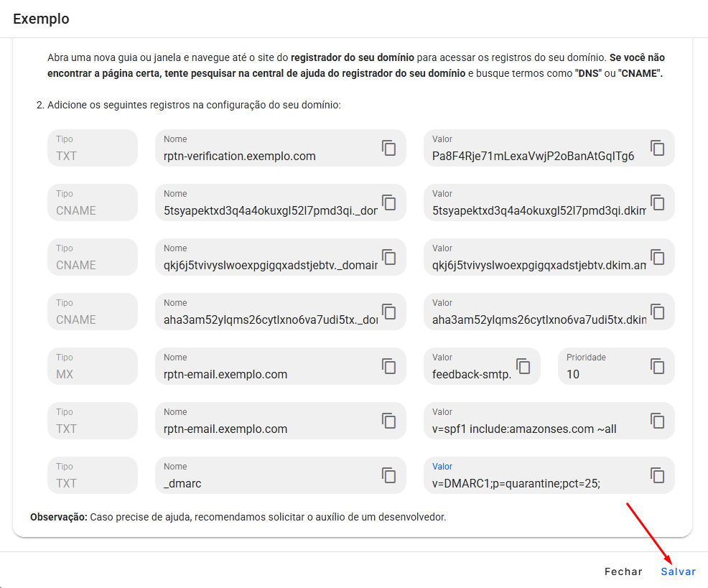The image size is (708, 588).
Task: Copy the aha3am52ylqms dkim value
Action: (x=658, y=312)
